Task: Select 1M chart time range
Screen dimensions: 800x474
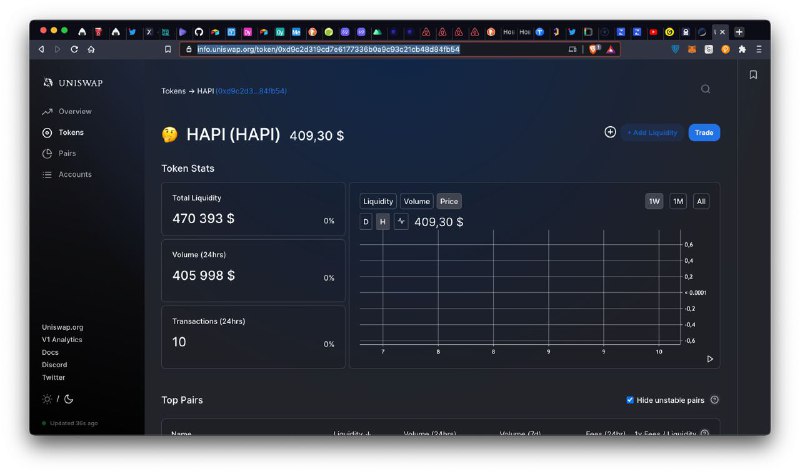Action: 678,202
